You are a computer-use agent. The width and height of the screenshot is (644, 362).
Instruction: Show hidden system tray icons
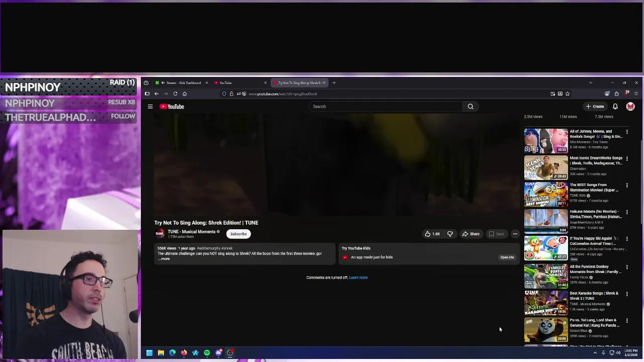(595, 353)
